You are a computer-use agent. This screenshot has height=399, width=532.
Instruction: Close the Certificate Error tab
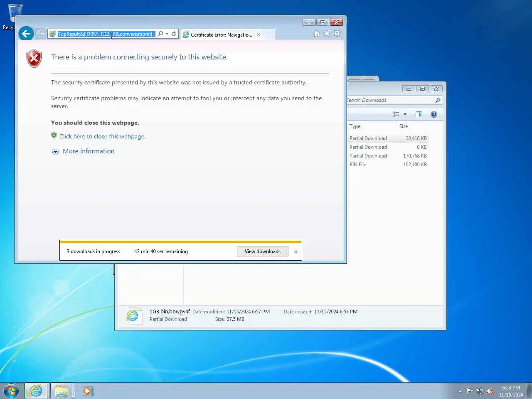pyautogui.click(x=259, y=34)
